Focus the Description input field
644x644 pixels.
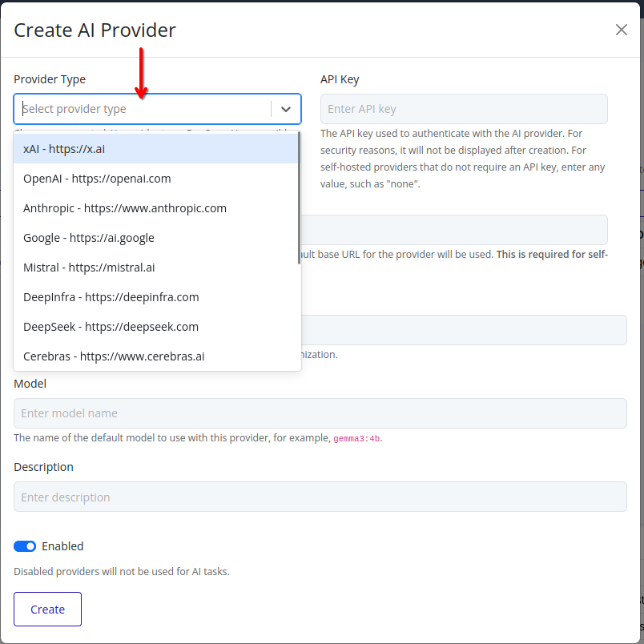click(x=320, y=497)
